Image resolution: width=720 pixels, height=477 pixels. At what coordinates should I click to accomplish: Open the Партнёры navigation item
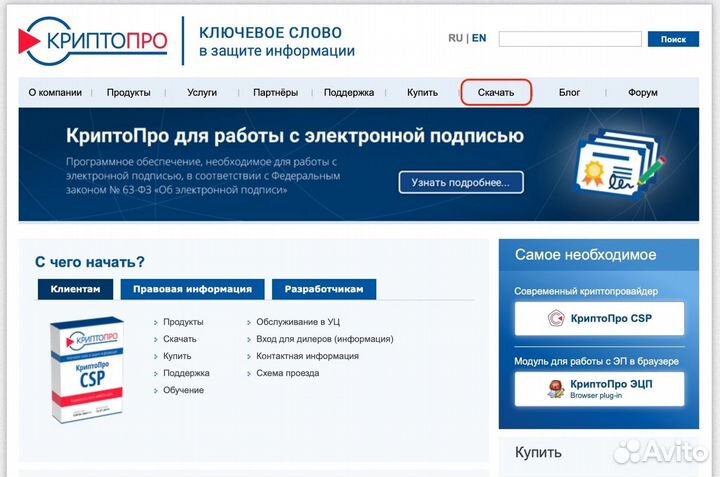(x=276, y=92)
